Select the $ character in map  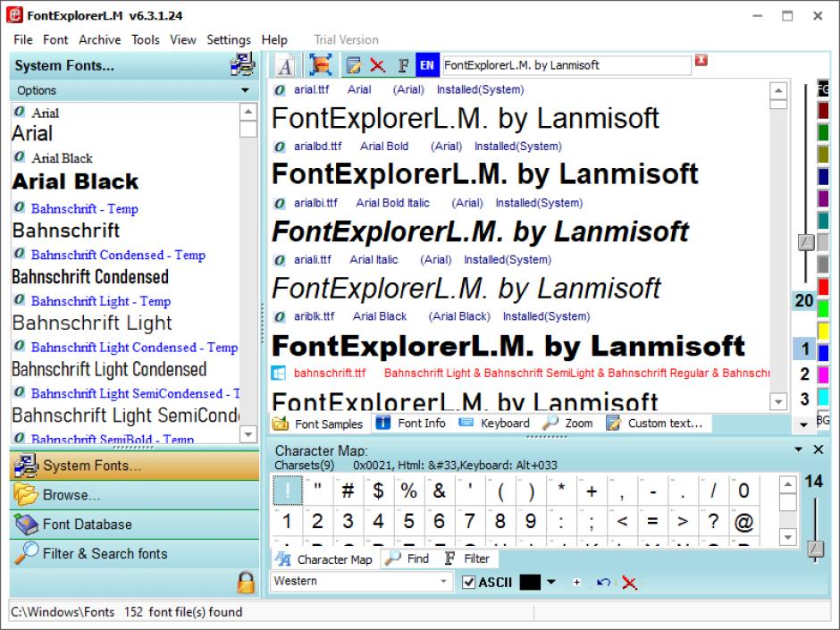tap(378, 491)
